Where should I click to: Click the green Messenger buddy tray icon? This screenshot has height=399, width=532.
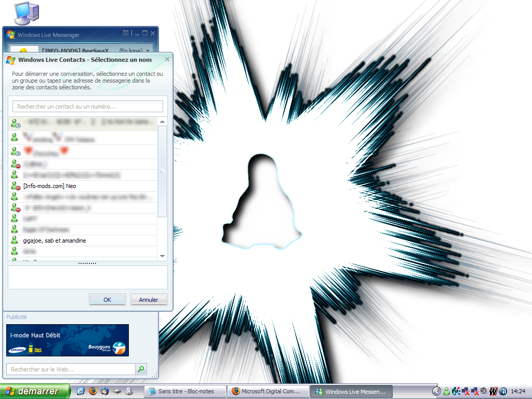click(x=446, y=392)
